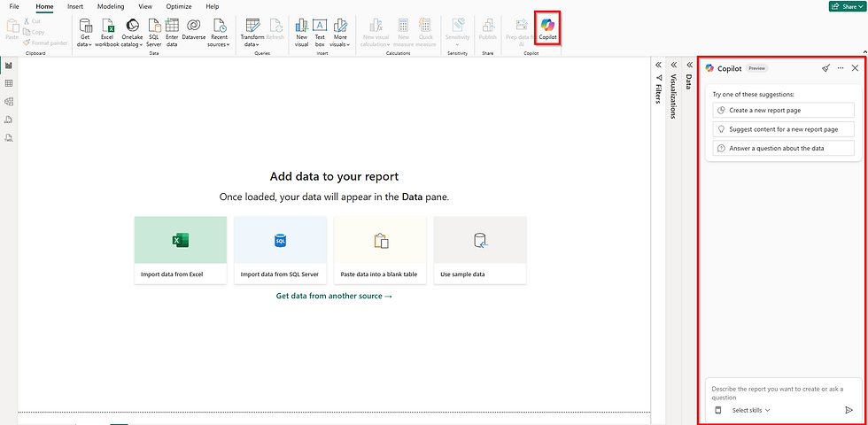
Task: Switch to Table view in left sidebar
Action: point(9,83)
